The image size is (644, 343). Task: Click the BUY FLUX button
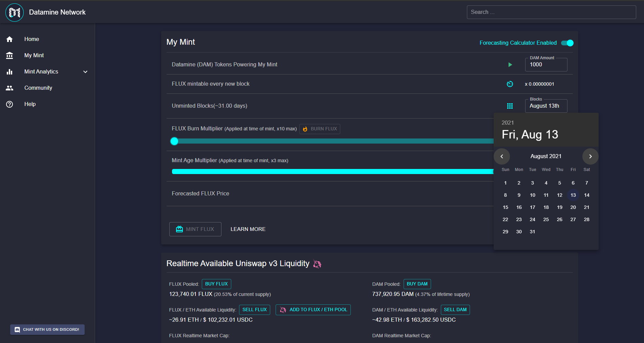216,284
